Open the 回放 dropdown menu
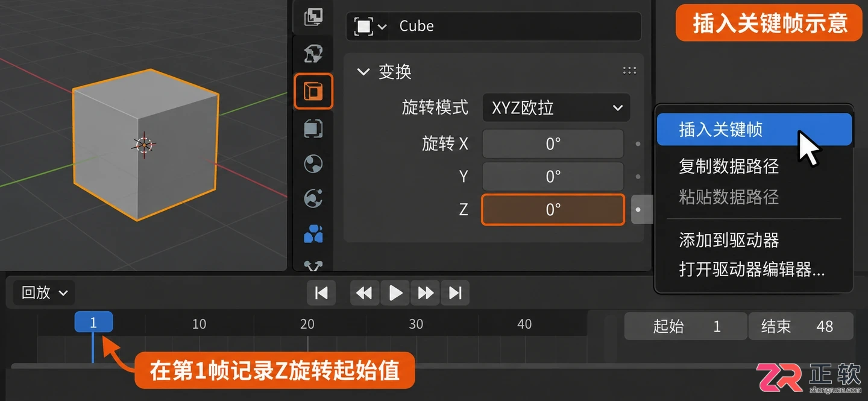868x401 pixels. 44,293
